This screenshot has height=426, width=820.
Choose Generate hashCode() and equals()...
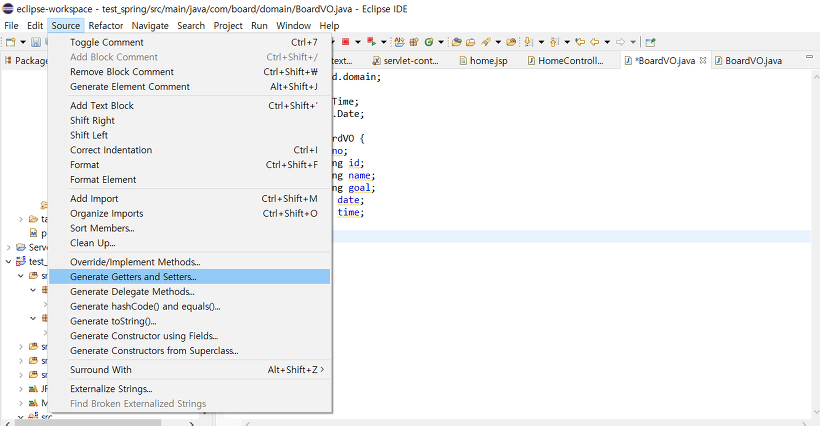(190, 306)
